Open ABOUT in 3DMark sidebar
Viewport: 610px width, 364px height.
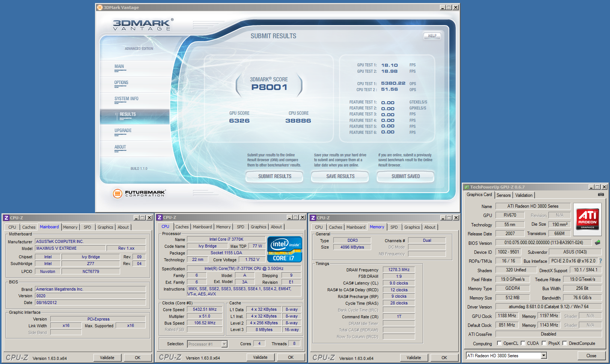coord(120,147)
